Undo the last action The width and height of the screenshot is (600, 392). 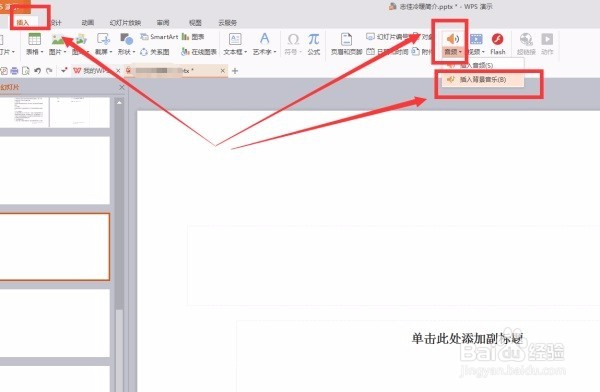[38, 71]
